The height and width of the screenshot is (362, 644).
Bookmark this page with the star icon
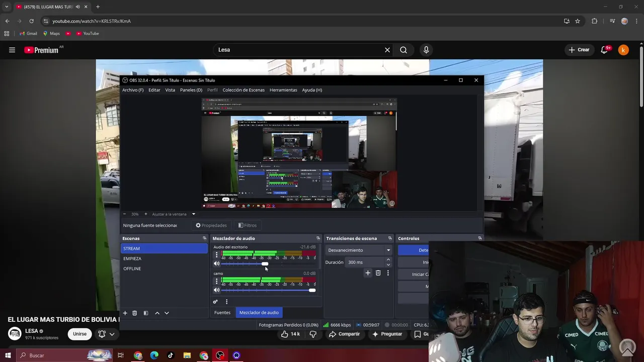point(578,21)
